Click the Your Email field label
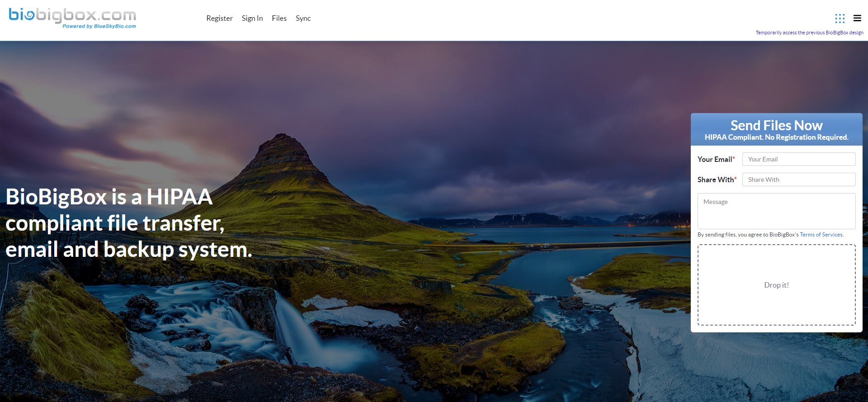The image size is (868, 402). pyautogui.click(x=716, y=159)
